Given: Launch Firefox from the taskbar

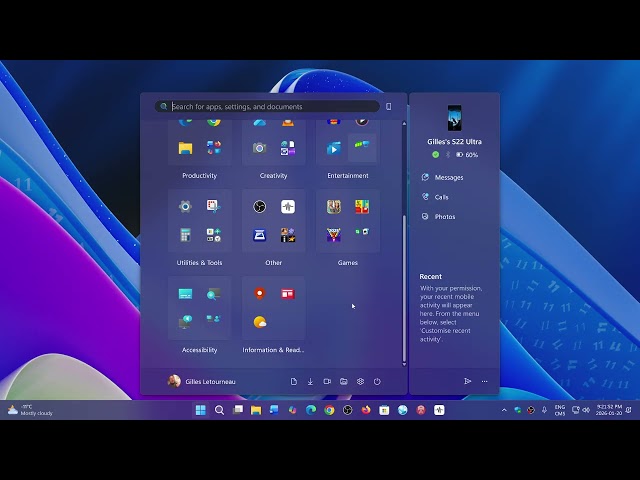Looking at the screenshot, I should [366, 410].
